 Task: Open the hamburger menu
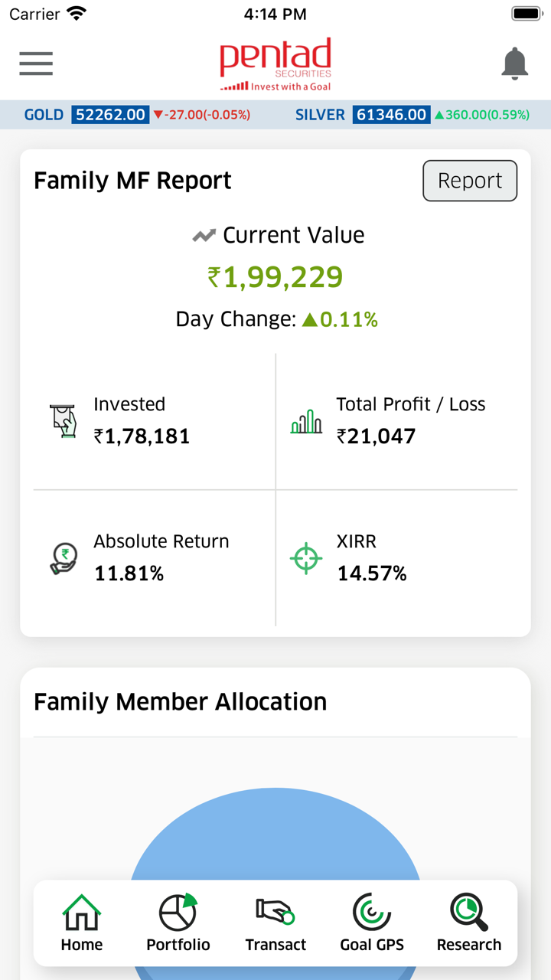click(x=36, y=64)
